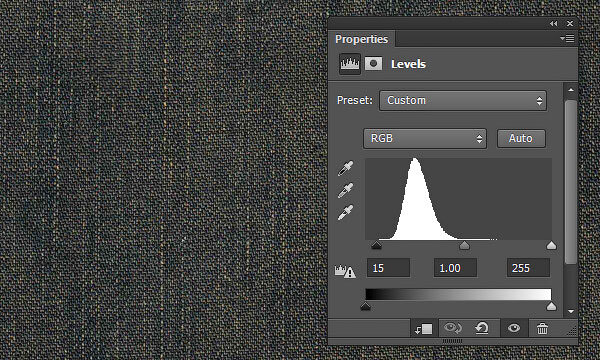This screenshot has width=600, height=360.
Task: Open the RGB channel dropdown
Action: (425, 138)
